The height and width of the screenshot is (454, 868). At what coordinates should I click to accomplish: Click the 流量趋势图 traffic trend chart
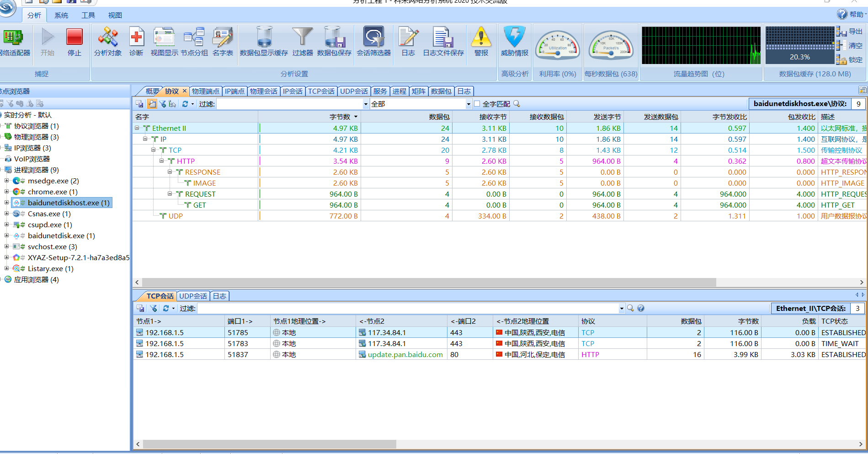point(701,45)
